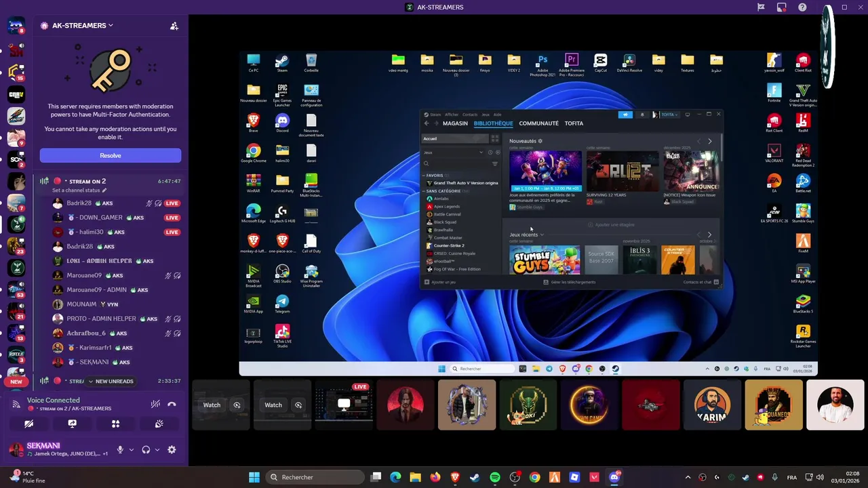Click 'Ajouter un jeu' in Steam window
The width and height of the screenshot is (868, 488).
point(440,282)
